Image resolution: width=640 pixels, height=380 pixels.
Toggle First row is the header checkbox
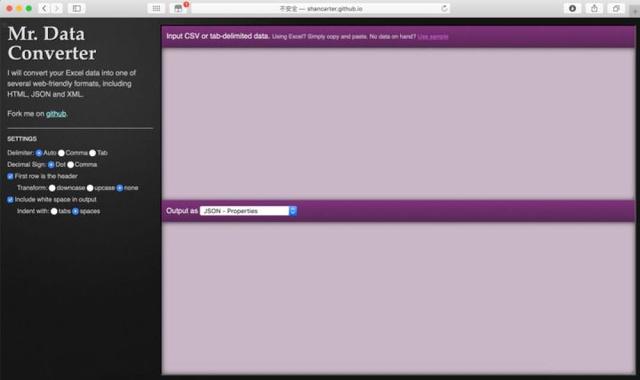pyautogui.click(x=10, y=176)
